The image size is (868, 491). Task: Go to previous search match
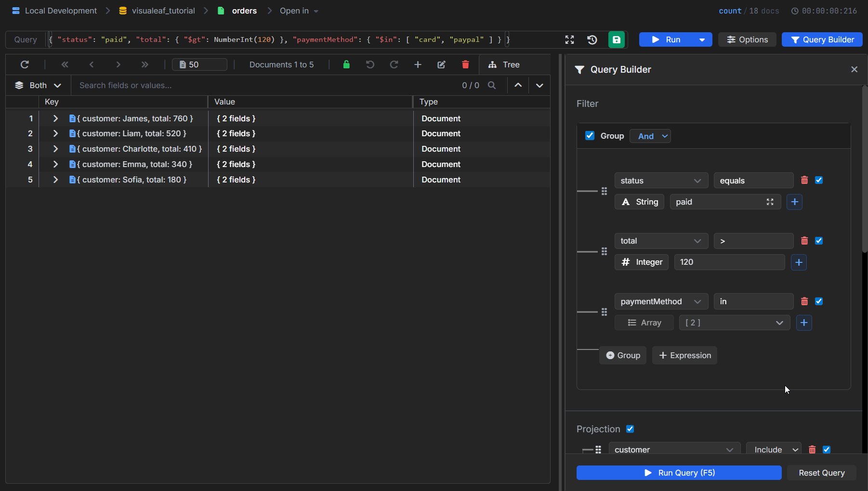click(x=518, y=85)
